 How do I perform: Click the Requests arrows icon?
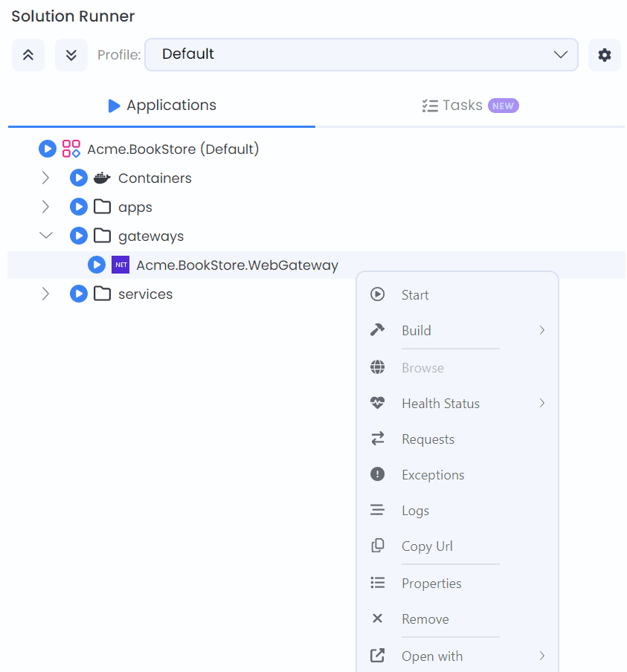click(378, 439)
